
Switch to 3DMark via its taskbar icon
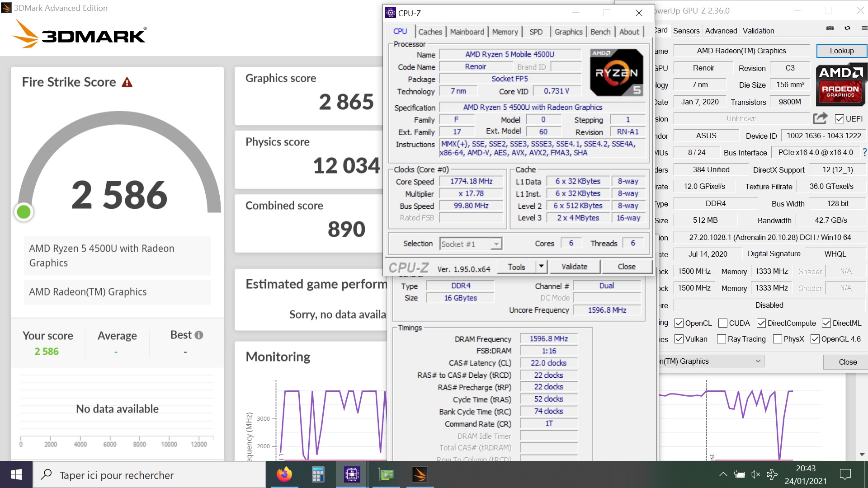420,474
